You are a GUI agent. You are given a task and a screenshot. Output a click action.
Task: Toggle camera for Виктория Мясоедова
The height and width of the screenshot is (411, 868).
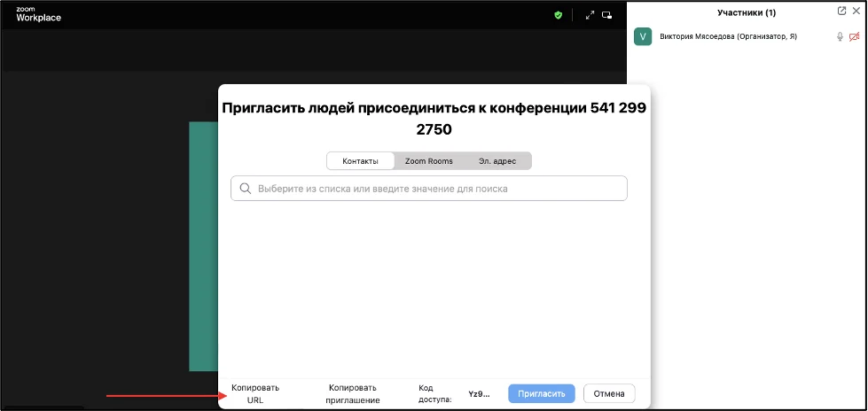coord(854,36)
